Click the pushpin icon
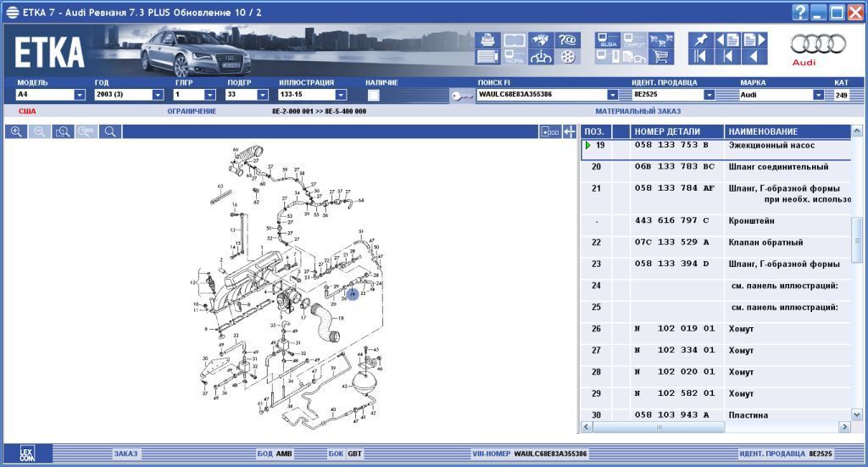Image resolution: width=868 pixels, height=467 pixels. point(700,41)
